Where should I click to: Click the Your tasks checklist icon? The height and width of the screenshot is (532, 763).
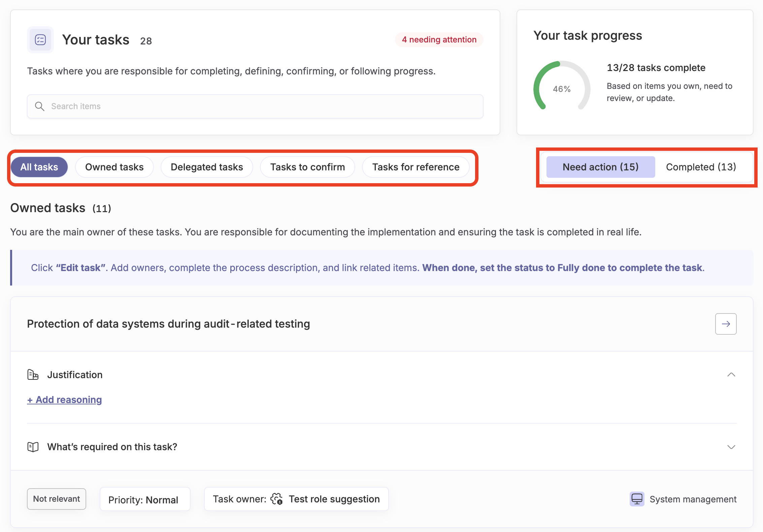coord(40,40)
